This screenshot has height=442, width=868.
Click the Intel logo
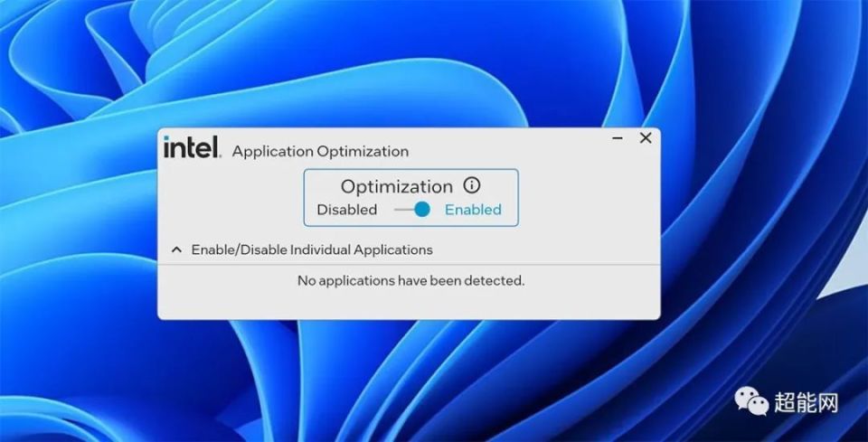pyautogui.click(x=192, y=147)
